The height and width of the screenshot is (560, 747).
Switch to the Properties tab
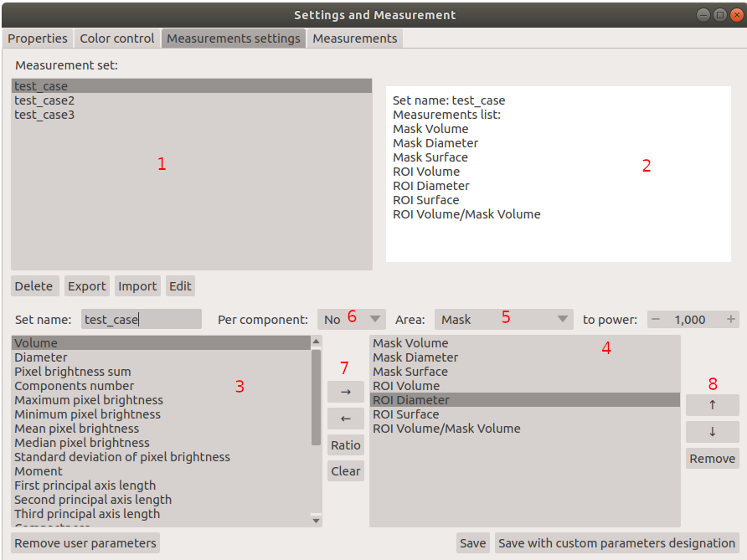pos(38,39)
